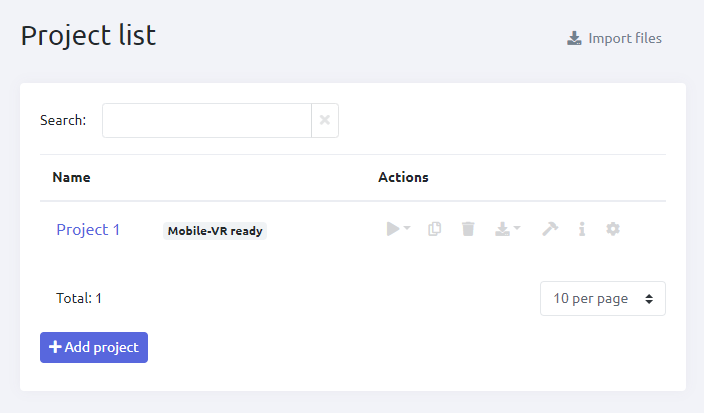
Task: Clear the search field with the X
Action: click(325, 120)
